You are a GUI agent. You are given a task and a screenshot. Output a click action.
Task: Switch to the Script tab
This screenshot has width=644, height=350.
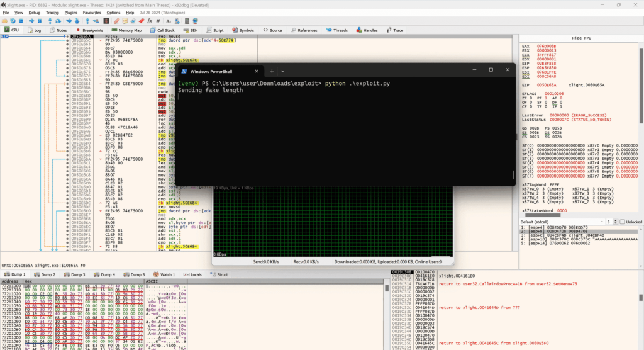pyautogui.click(x=215, y=30)
